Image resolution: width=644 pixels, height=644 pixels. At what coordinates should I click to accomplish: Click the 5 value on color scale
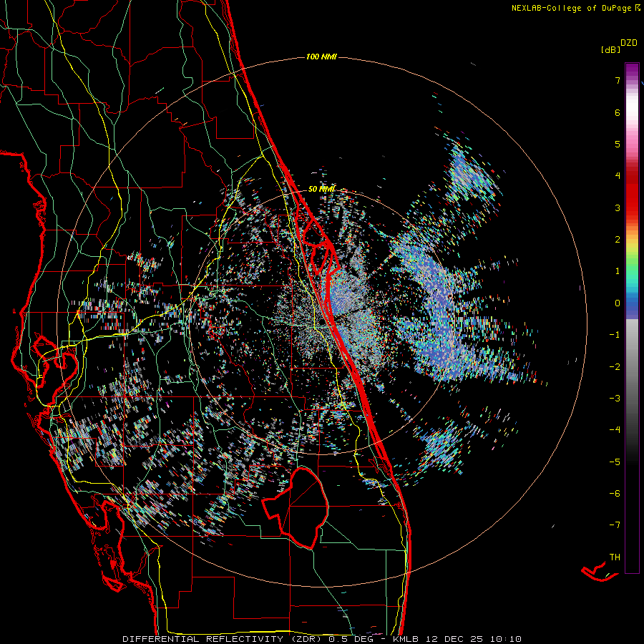(x=618, y=144)
